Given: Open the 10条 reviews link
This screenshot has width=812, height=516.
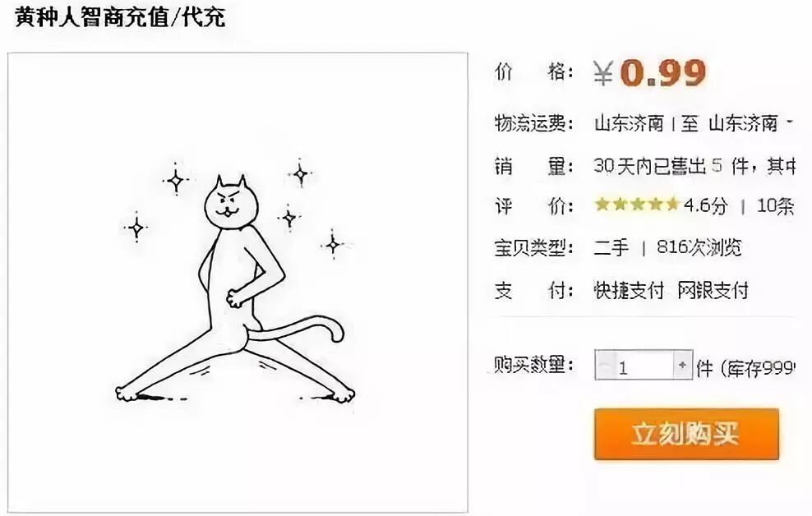Looking at the screenshot, I should tap(775, 206).
